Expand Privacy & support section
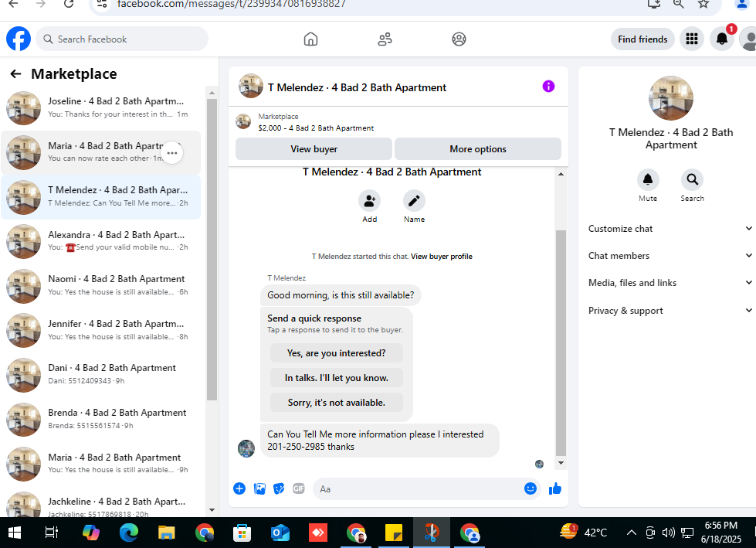756x548 pixels. pos(670,311)
